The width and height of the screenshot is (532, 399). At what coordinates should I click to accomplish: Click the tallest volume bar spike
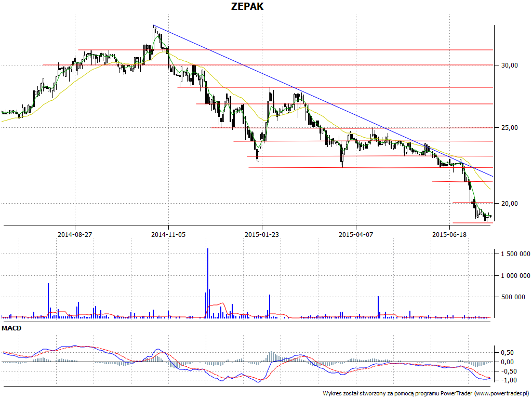(208, 283)
